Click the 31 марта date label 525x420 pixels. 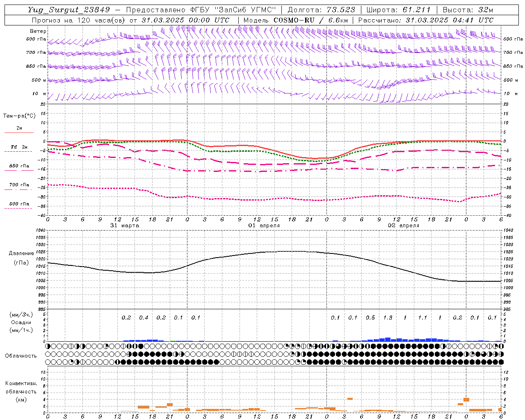125,225
